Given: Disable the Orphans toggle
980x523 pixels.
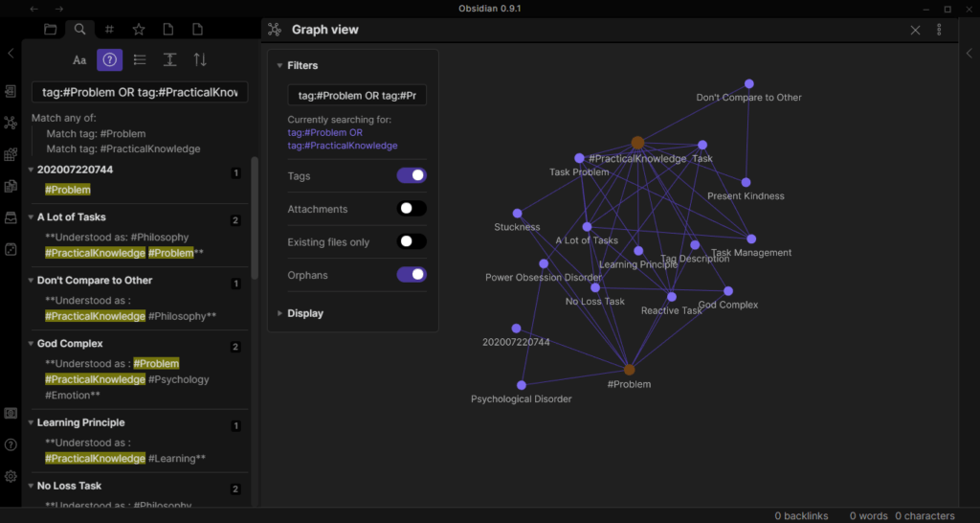Looking at the screenshot, I should point(412,275).
